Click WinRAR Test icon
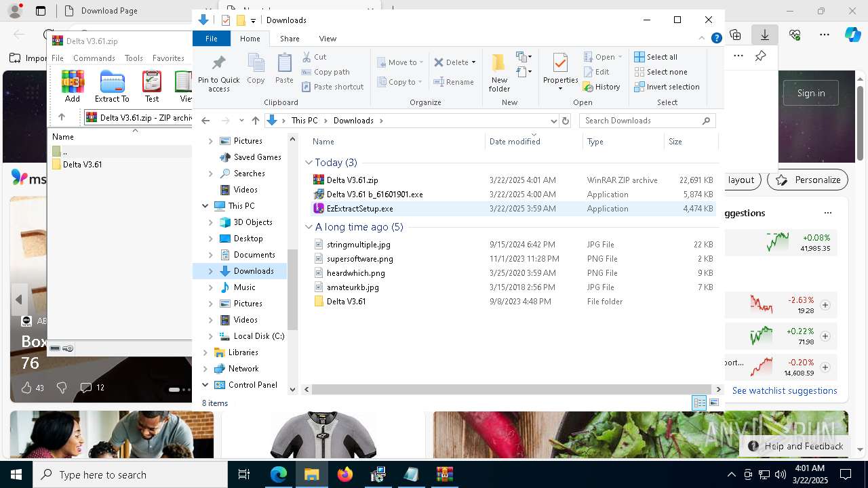This screenshot has width=868, height=488. (152, 86)
